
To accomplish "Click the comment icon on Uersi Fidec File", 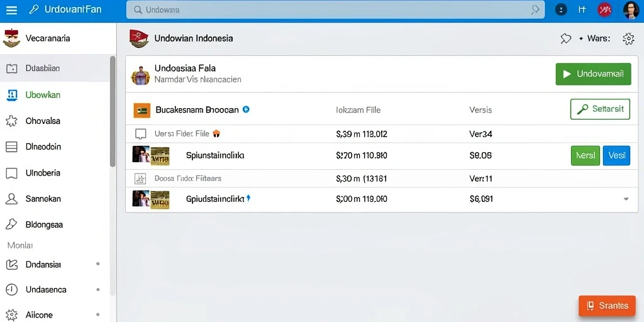I will pos(141,134).
